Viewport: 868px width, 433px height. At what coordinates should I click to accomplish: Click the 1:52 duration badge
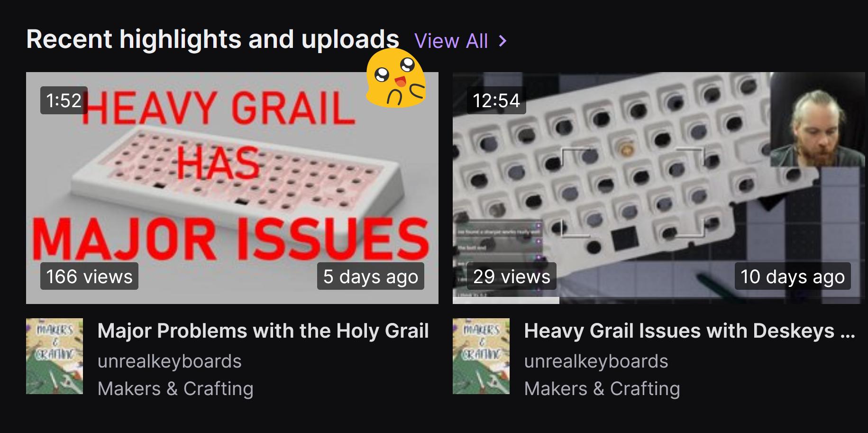pyautogui.click(x=64, y=100)
